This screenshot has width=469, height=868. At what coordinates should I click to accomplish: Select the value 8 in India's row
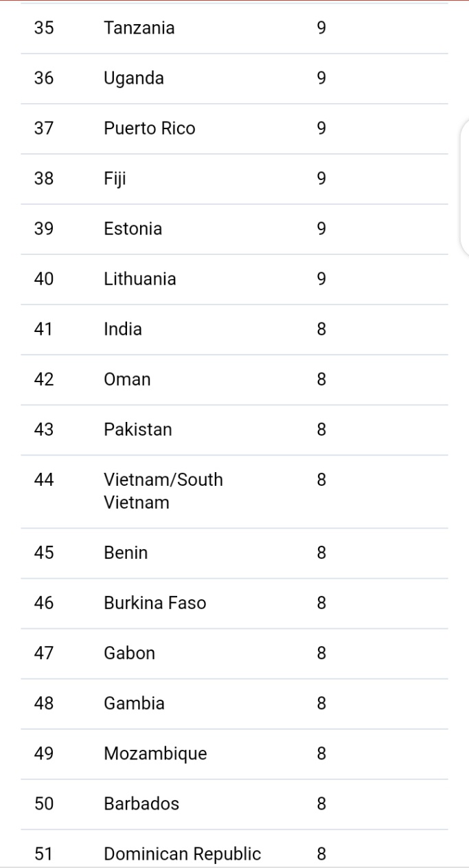coord(321,329)
